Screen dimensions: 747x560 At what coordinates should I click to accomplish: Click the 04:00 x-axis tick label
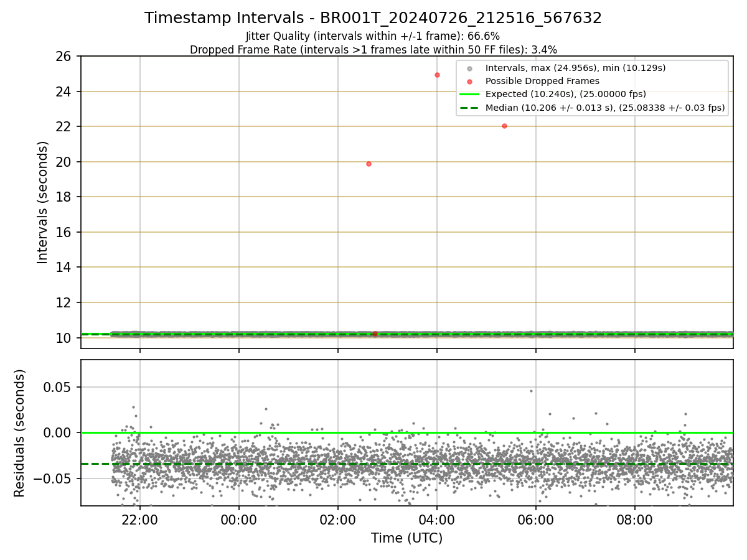pos(437,519)
